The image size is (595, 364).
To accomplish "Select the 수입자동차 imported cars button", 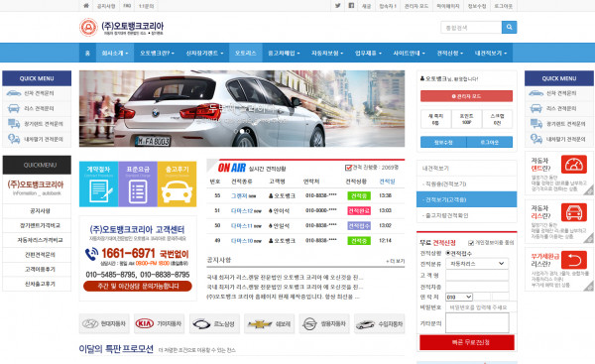I will [x=379, y=323].
